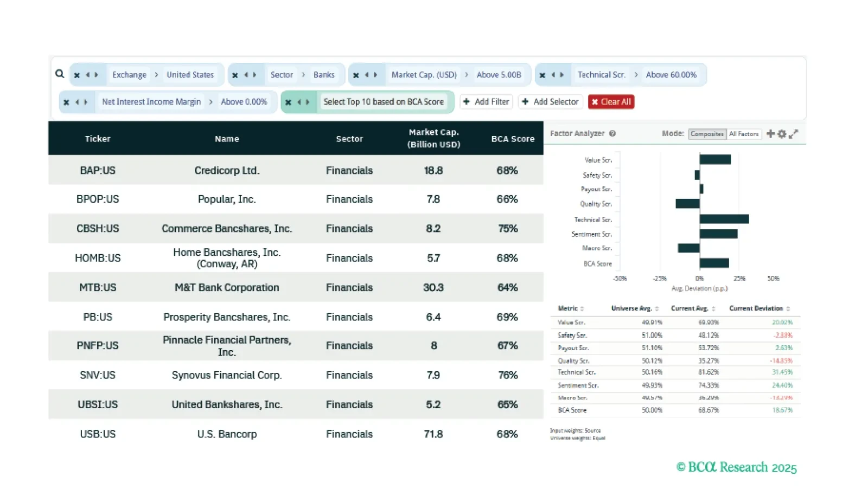The height and width of the screenshot is (490, 868).
Task: Click the Technical Scr. bar in chart
Action: click(x=724, y=220)
